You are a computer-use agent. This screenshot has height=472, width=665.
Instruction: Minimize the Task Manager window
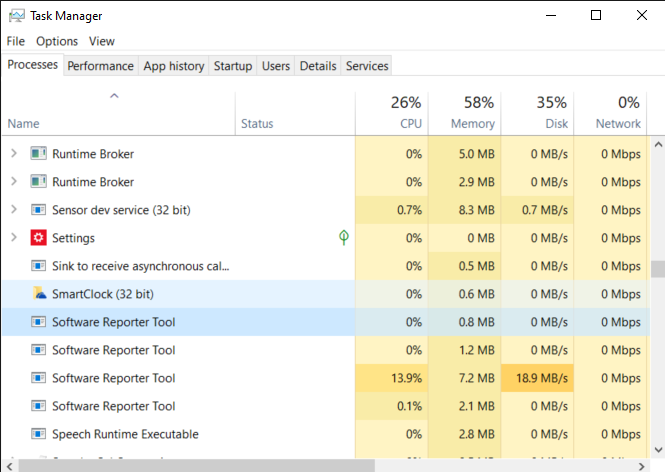(550, 16)
